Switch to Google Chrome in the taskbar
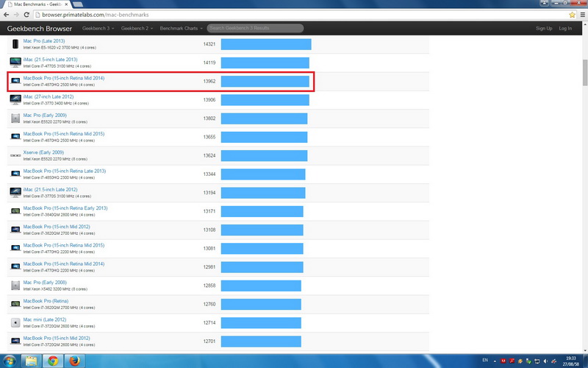Viewport: 588px width, 368px height. tap(53, 361)
